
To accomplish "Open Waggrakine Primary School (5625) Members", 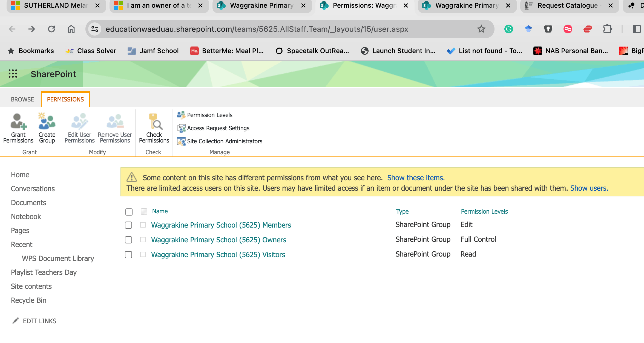I will [x=221, y=225].
